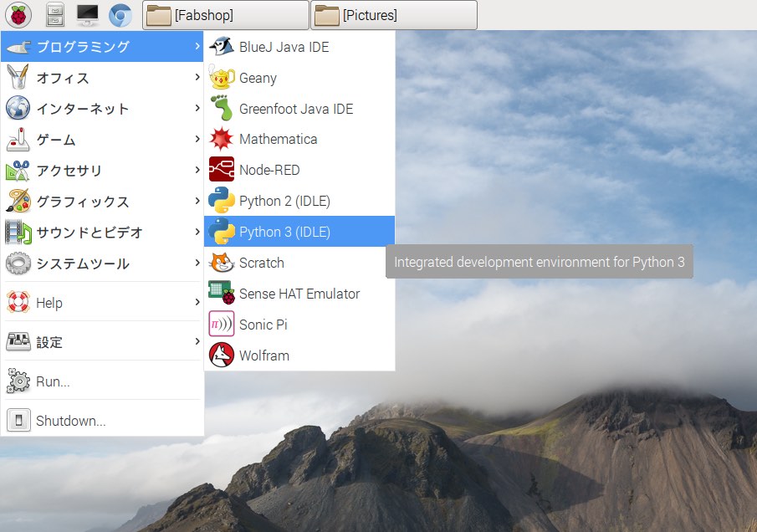Start Mathematica from the menu
Screen dimensions: 757x532
(x=299, y=139)
